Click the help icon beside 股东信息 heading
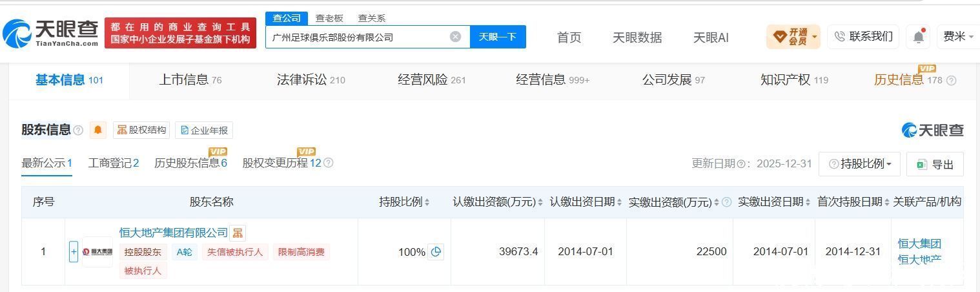The width and height of the screenshot is (980, 292). (x=78, y=130)
